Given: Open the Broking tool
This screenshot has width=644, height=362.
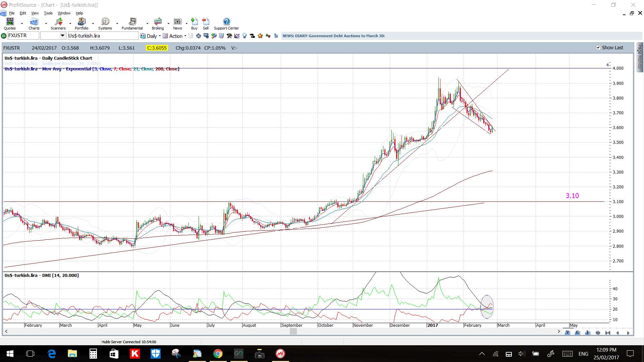Looking at the screenshot, I should (158, 23).
